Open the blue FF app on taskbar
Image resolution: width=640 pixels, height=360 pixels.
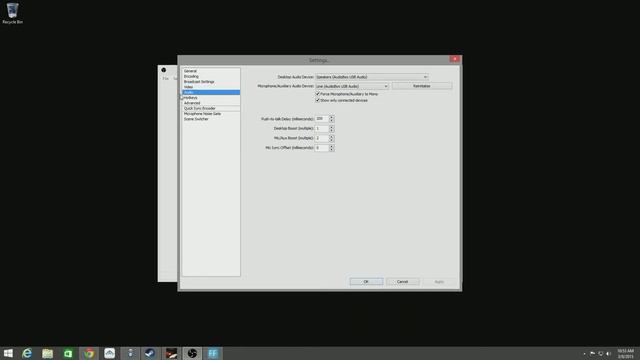point(213,353)
